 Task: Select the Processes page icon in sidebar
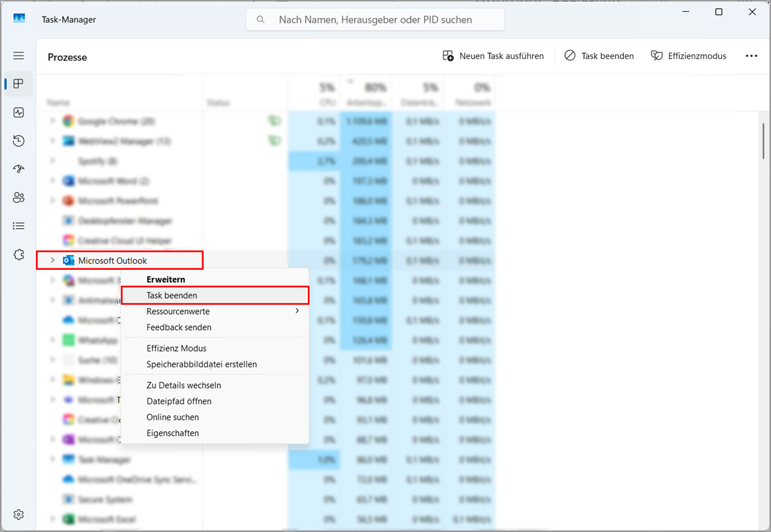19,84
